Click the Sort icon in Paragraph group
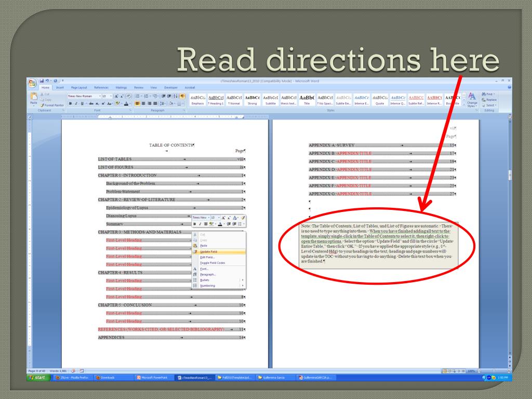This screenshot has width=532, height=399. [176, 96]
